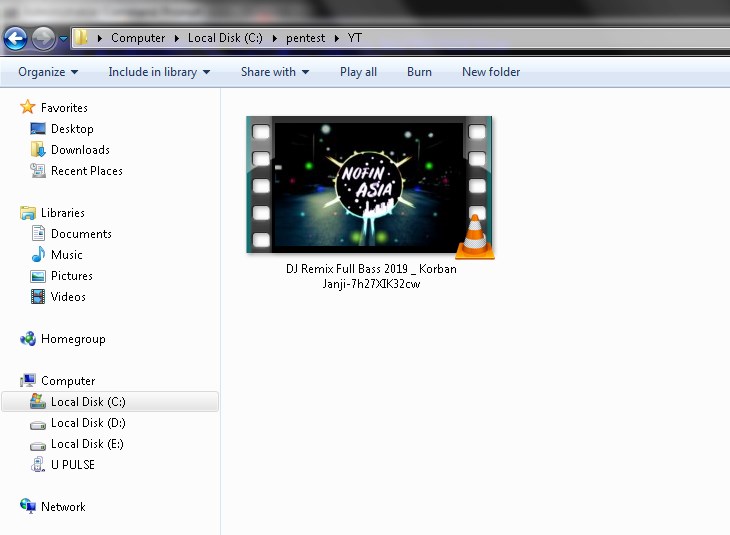Screen dimensions: 730x535
Task: Open Local Disk (E:) in navigation pane
Action: 87,444
